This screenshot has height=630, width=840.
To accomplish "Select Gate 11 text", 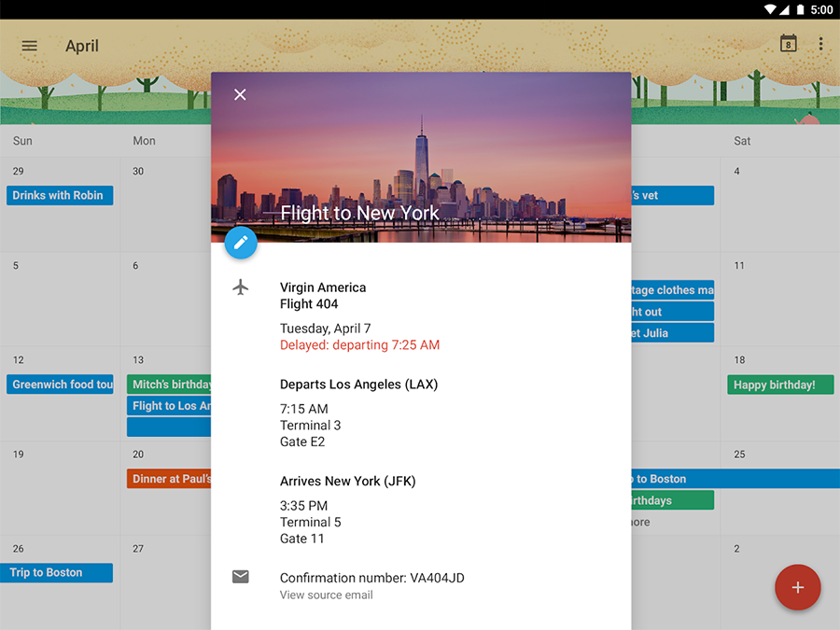I will [301, 539].
